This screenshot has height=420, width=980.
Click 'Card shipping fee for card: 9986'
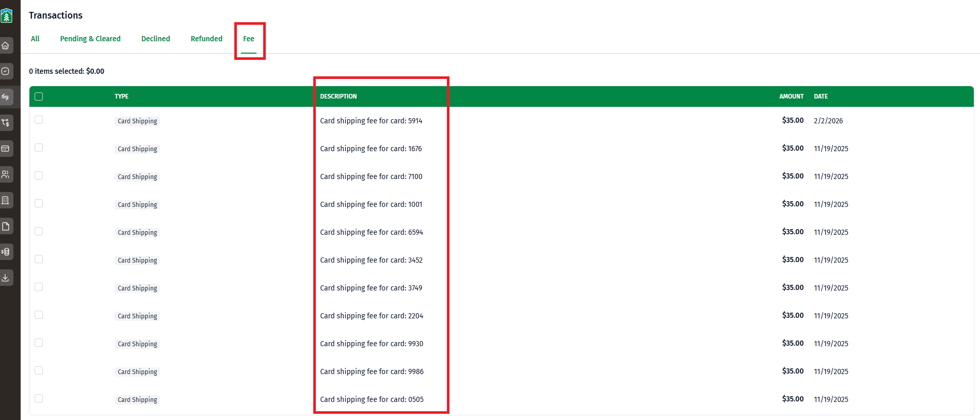(x=372, y=371)
